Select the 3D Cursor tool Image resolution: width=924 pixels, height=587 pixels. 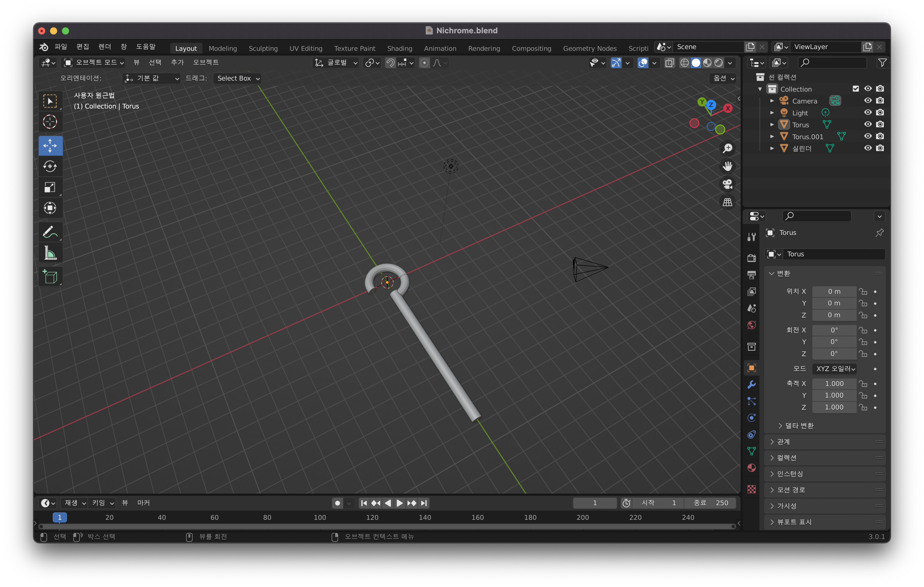click(50, 122)
